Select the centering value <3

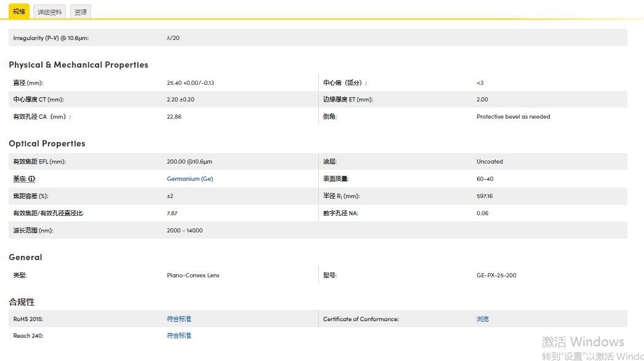coord(480,83)
